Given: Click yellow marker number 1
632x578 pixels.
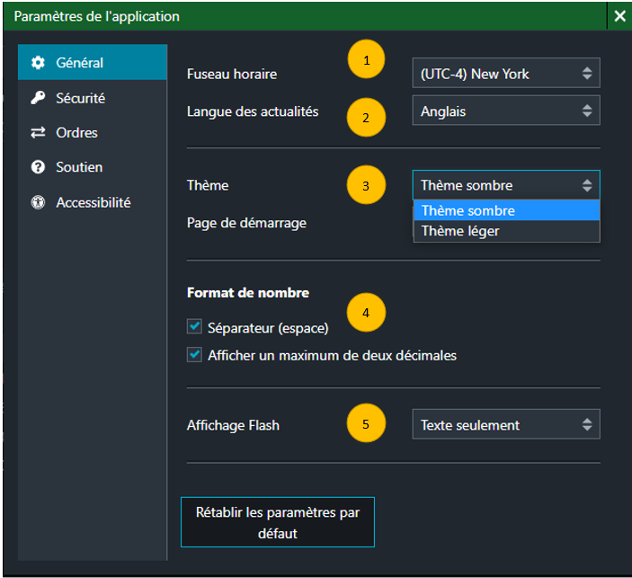Looking at the screenshot, I should click(x=366, y=61).
